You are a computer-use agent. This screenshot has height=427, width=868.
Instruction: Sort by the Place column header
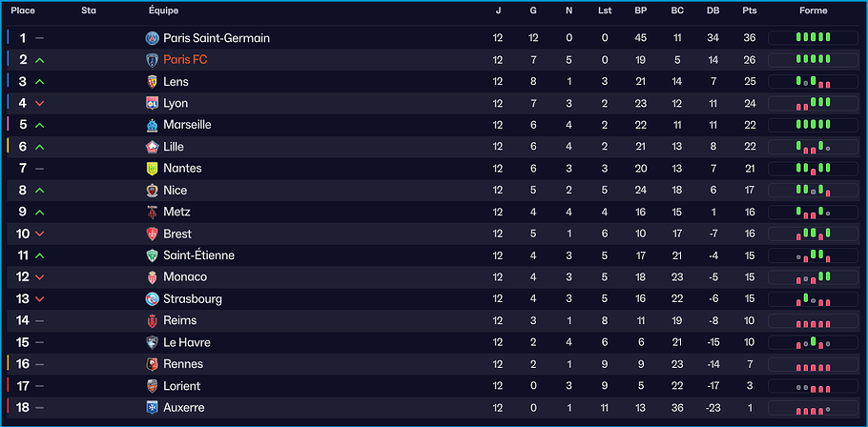tap(23, 10)
